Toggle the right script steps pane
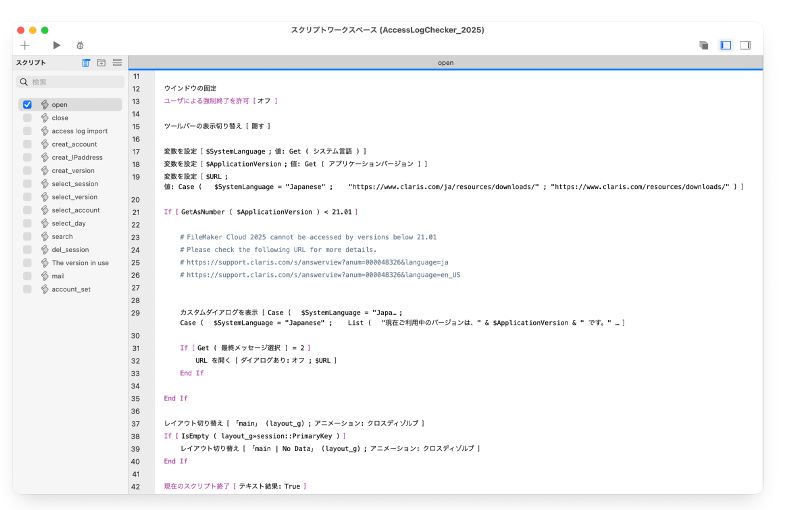 745,45
